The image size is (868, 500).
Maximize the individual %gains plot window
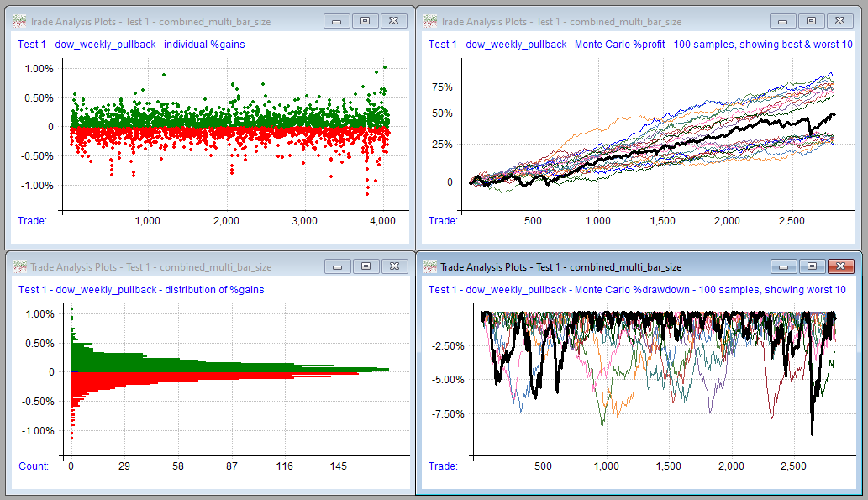point(365,21)
